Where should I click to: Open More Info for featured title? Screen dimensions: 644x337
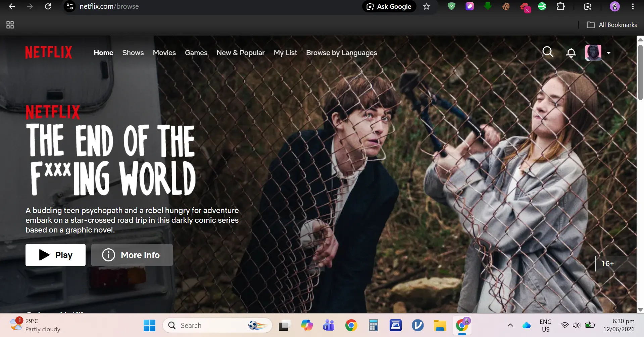tap(132, 255)
